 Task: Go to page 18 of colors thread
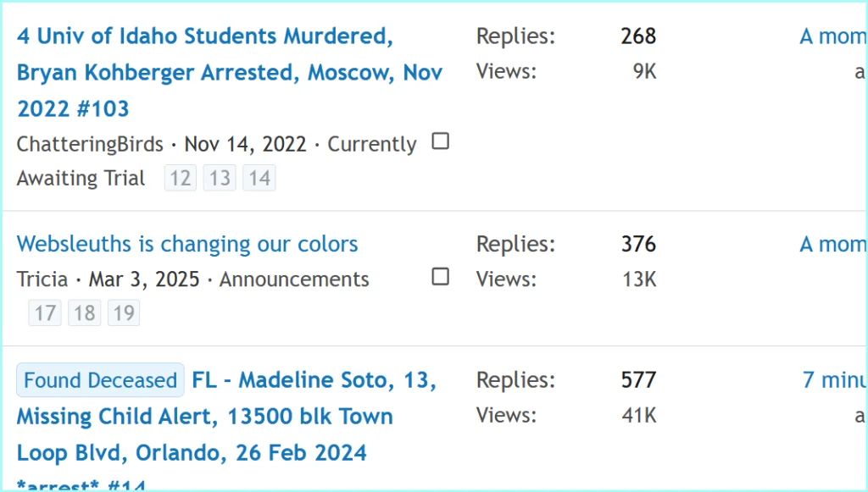click(x=84, y=313)
